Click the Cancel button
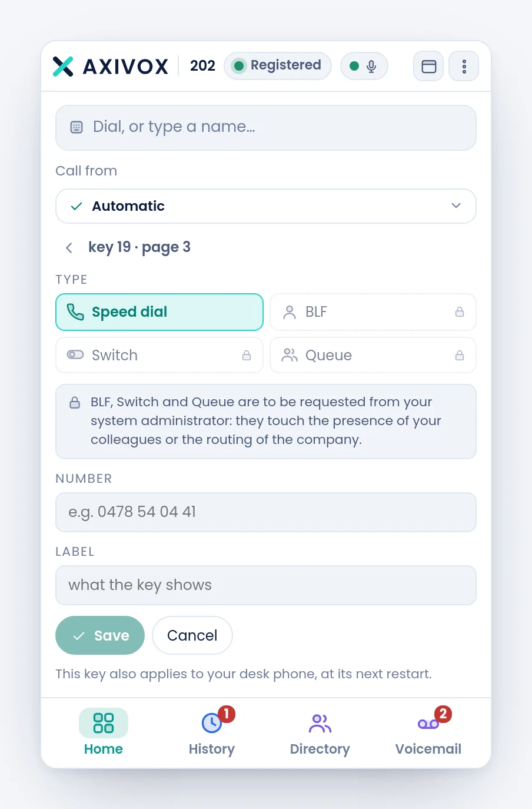The width and height of the screenshot is (532, 809). 192,635
